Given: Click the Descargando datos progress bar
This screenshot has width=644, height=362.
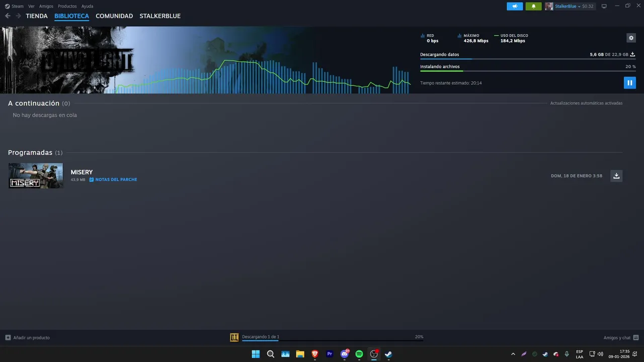Looking at the screenshot, I should pos(528,59).
